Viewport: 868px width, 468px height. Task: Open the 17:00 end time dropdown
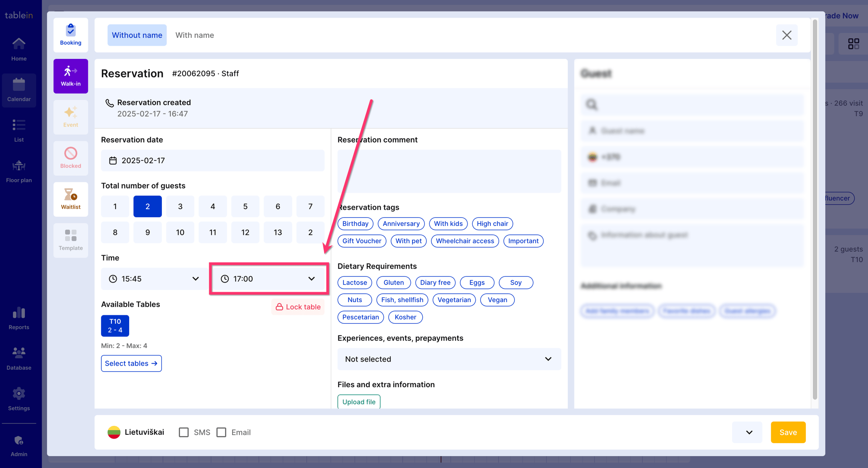pyautogui.click(x=269, y=279)
